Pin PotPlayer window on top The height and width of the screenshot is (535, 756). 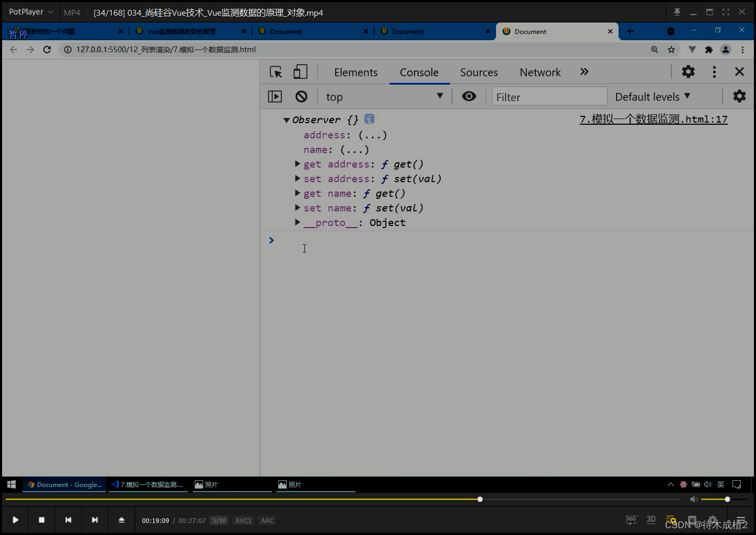677,12
